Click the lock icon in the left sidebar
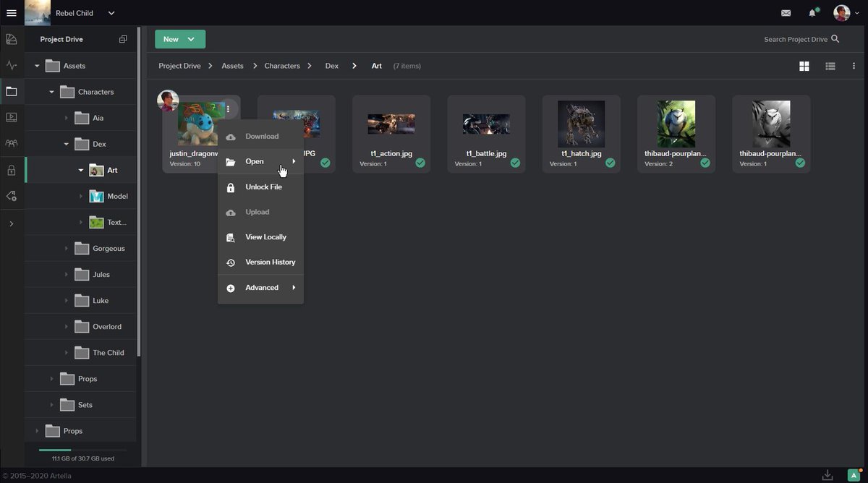This screenshot has width=868, height=483. pyautogui.click(x=12, y=170)
